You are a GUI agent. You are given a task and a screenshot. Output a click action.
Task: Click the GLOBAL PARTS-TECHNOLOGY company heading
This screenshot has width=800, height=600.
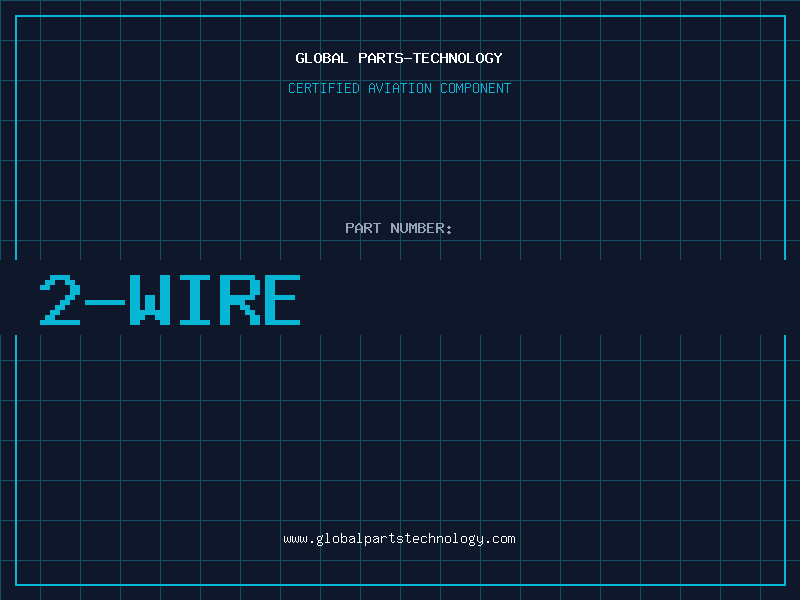click(399, 58)
